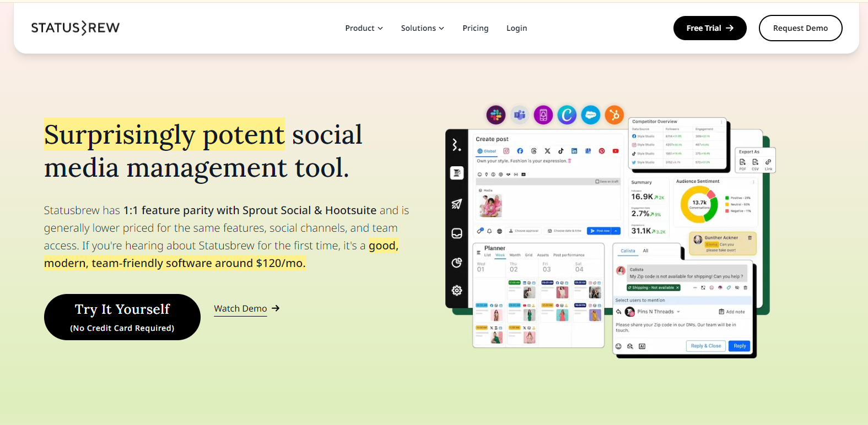Screen dimensions: 868x425
Task: Click the Microsoft Teams integration icon
Action: click(x=520, y=115)
